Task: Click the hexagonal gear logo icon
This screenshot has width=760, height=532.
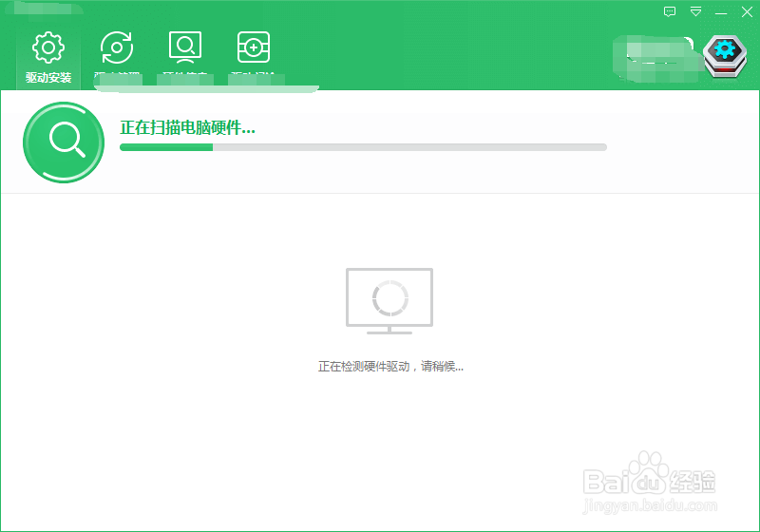Action: (x=725, y=57)
